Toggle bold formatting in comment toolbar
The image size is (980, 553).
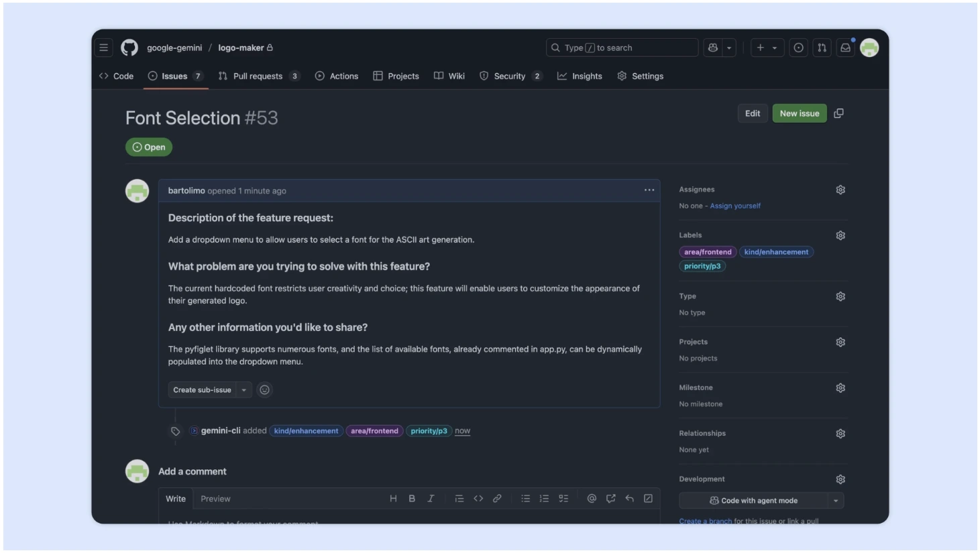point(411,499)
